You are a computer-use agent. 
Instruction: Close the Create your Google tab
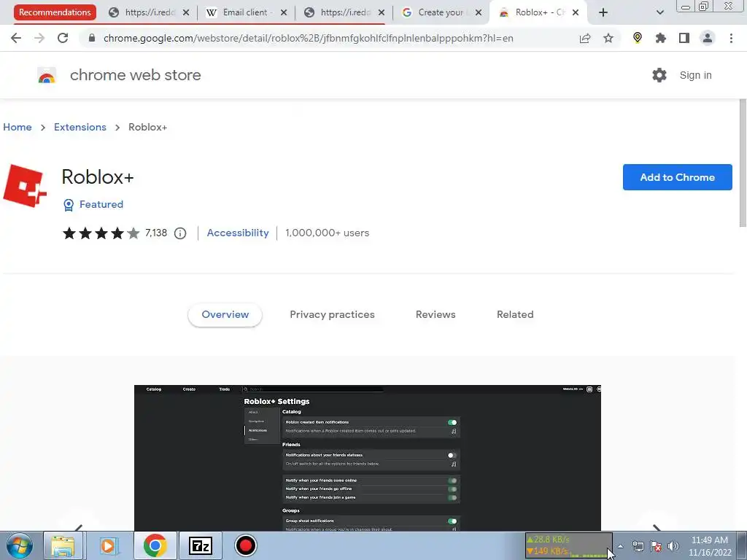[x=479, y=13]
